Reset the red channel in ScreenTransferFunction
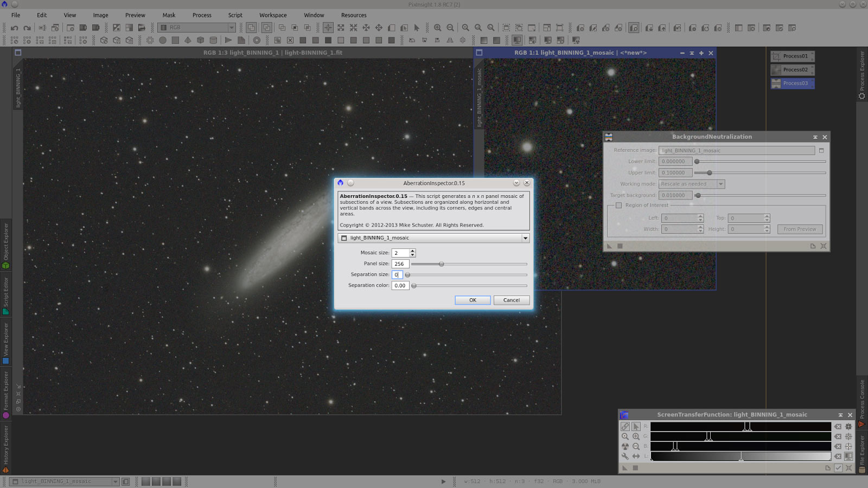The height and width of the screenshot is (488, 868). coord(838,427)
